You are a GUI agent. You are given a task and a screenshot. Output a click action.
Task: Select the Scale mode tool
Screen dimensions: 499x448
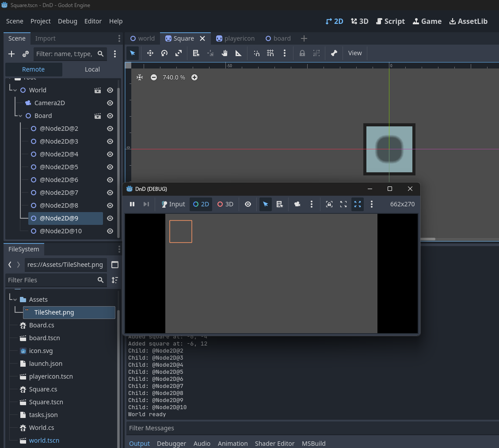coord(179,53)
